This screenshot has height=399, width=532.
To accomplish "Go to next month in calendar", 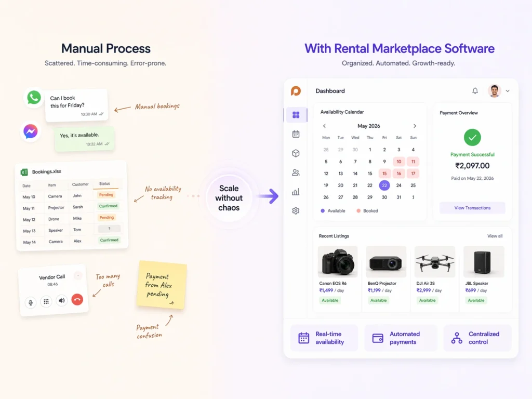I will pos(415,126).
